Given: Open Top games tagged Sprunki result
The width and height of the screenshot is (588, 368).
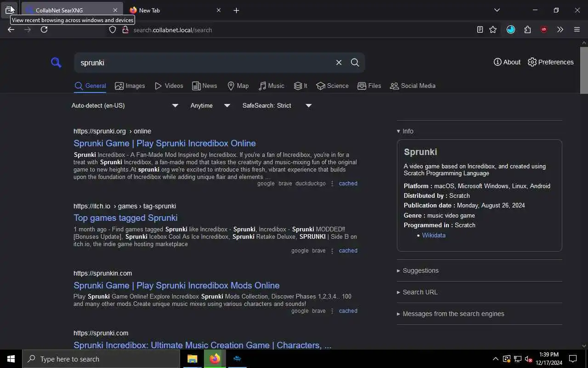Looking at the screenshot, I should tap(125, 218).
